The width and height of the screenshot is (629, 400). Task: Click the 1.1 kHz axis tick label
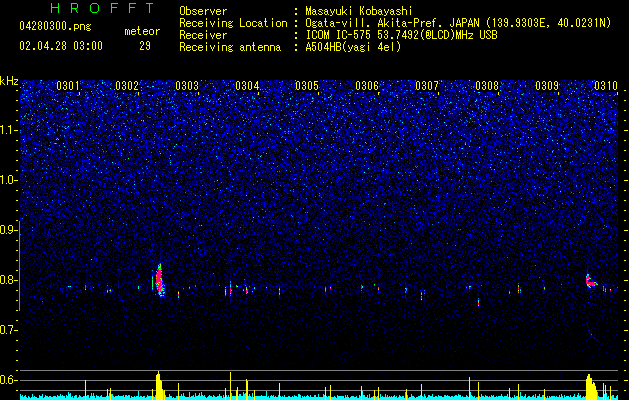point(8,130)
